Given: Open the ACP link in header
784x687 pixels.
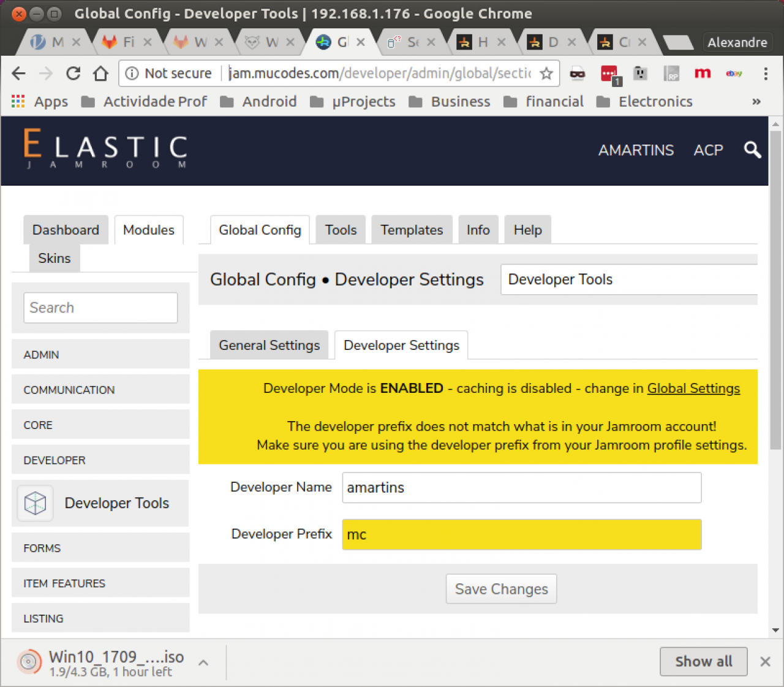Looking at the screenshot, I should [709, 150].
